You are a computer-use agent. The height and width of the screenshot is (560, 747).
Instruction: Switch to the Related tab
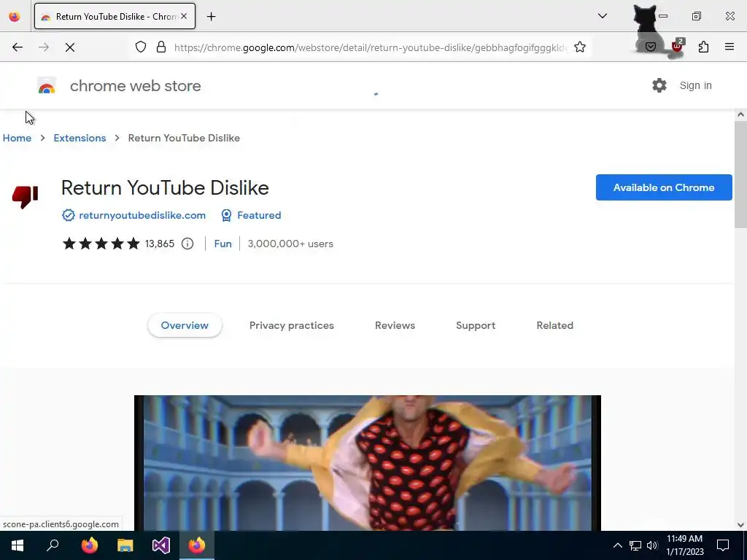pos(554,325)
